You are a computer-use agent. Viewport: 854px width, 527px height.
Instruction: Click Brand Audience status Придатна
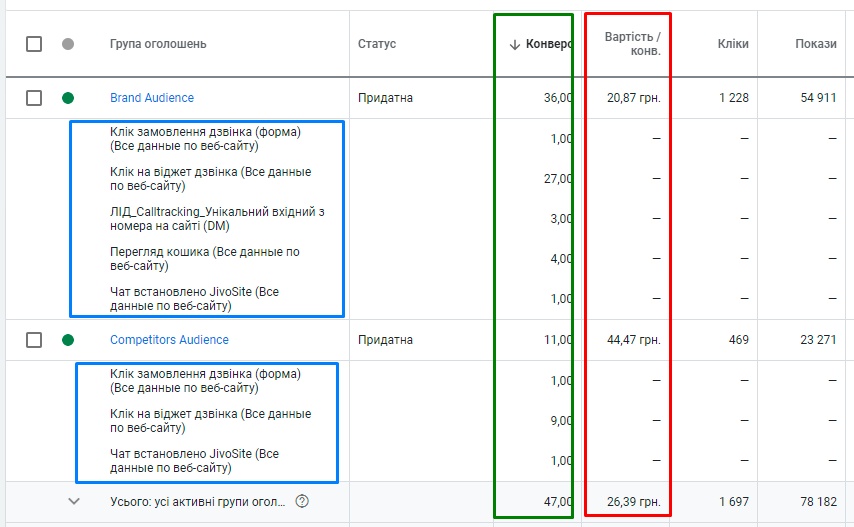pos(385,98)
